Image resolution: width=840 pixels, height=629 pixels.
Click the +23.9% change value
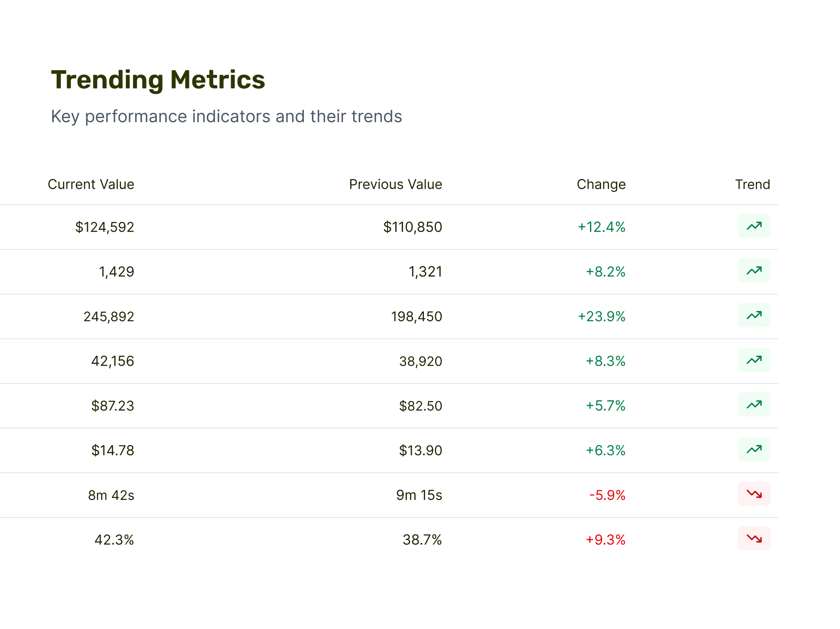pyautogui.click(x=601, y=317)
